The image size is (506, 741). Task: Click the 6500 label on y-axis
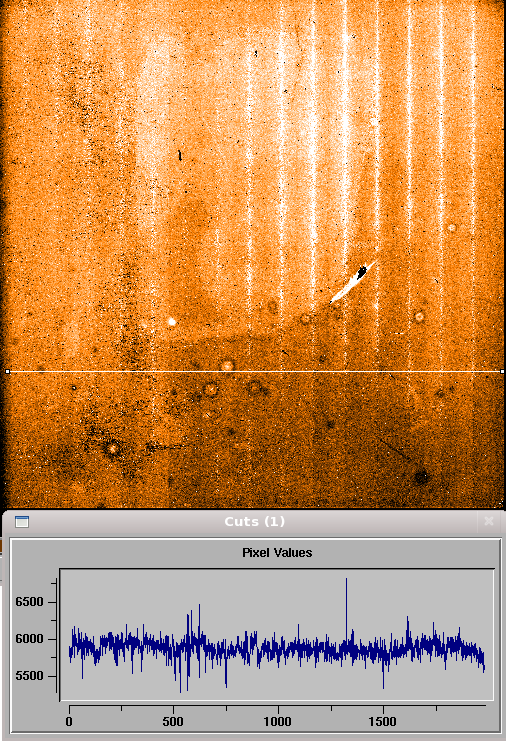pos(29,602)
